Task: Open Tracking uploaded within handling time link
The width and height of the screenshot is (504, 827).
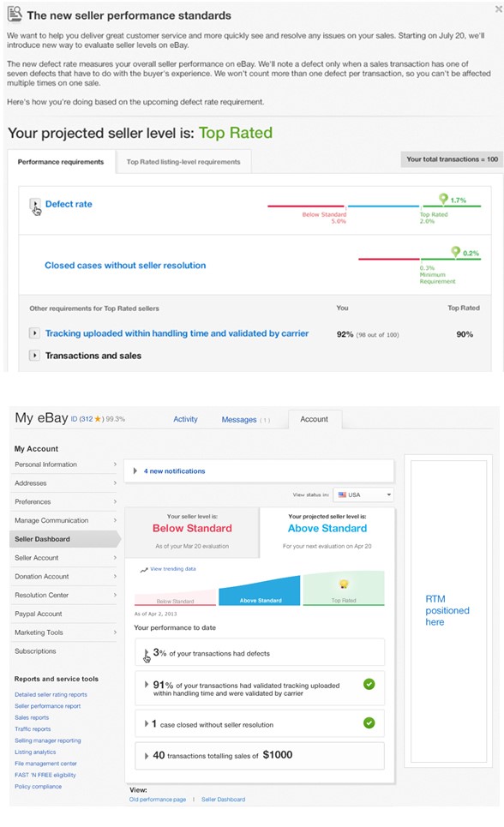Action: coord(177,333)
